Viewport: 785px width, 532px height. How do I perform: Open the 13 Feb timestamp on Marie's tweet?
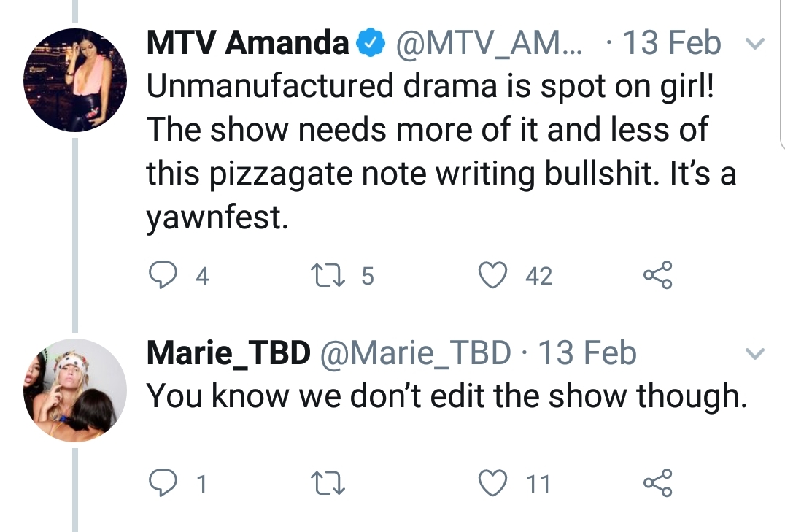(x=587, y=352)
